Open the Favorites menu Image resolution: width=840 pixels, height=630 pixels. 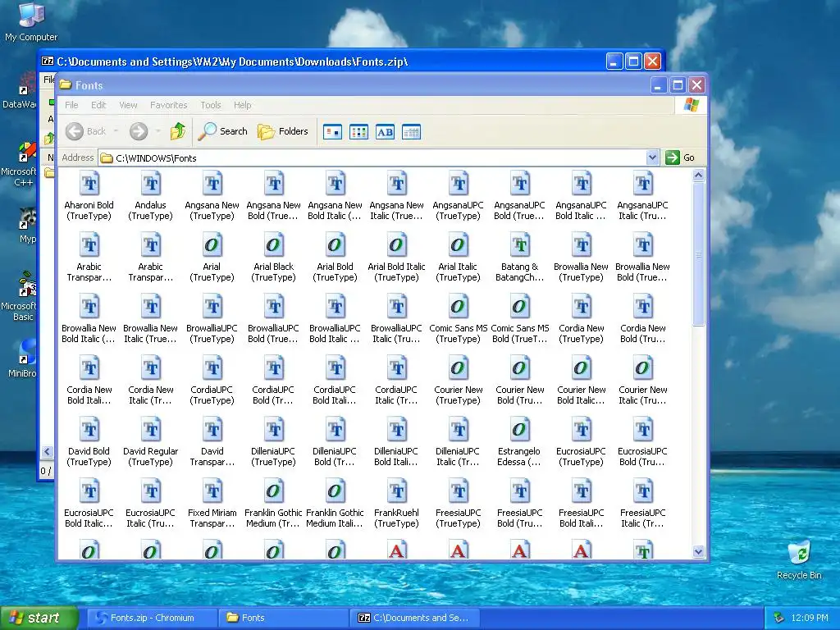tap(169, 105)
